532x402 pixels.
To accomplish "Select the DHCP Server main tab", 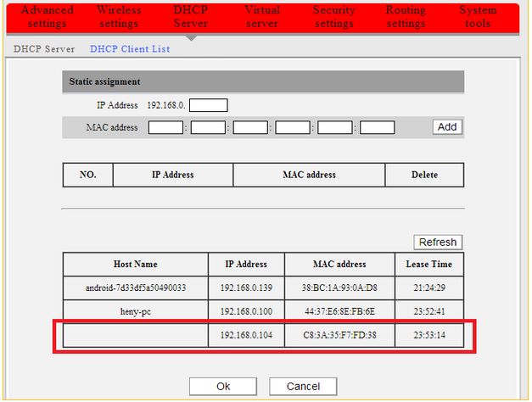I will 190,17.
